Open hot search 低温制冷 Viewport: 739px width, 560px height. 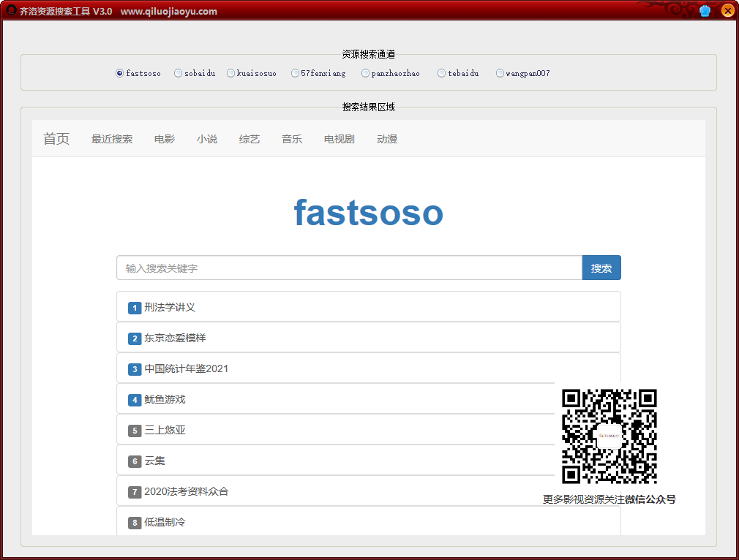[x=165, y=522]
